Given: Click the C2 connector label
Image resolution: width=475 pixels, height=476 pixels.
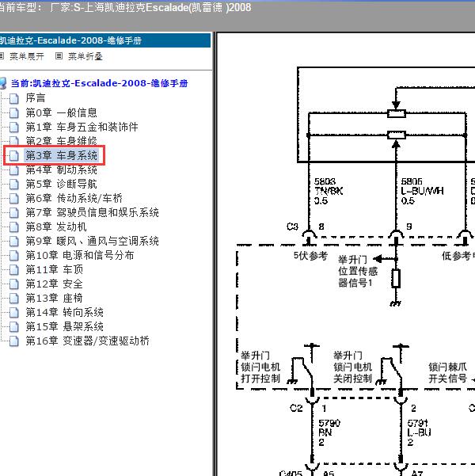Looking at the screenshot, I should [296, 408].
